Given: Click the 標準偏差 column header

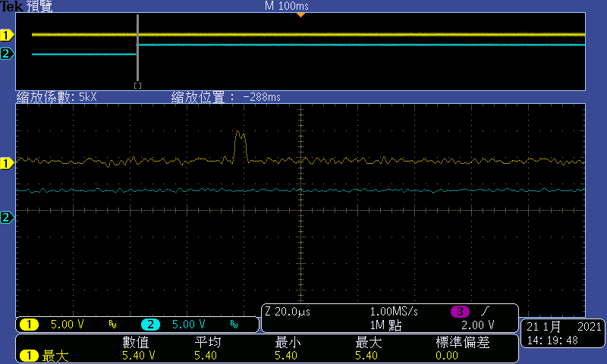Looking at the screenshot, I should click(463, 342).
